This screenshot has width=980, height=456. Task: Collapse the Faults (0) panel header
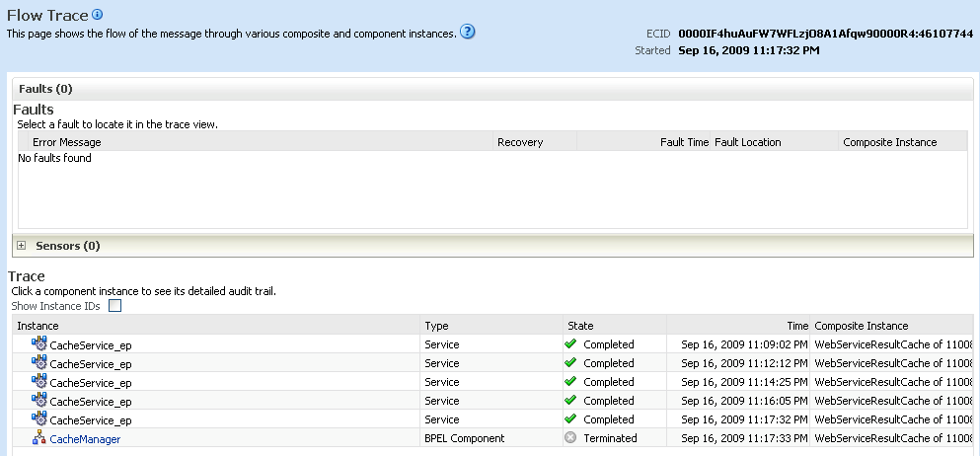[x=45, y=89]
